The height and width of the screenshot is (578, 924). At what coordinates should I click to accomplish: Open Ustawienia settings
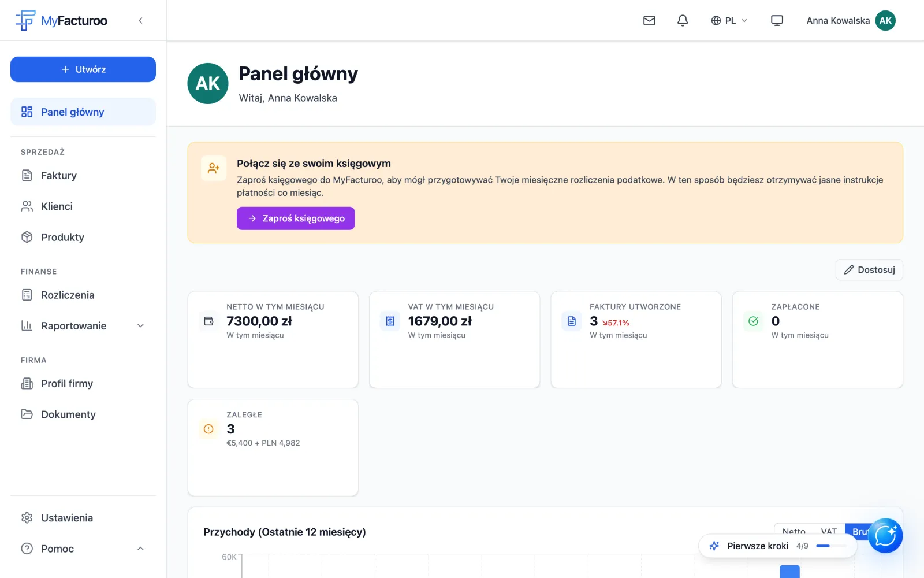coord(83,518)
